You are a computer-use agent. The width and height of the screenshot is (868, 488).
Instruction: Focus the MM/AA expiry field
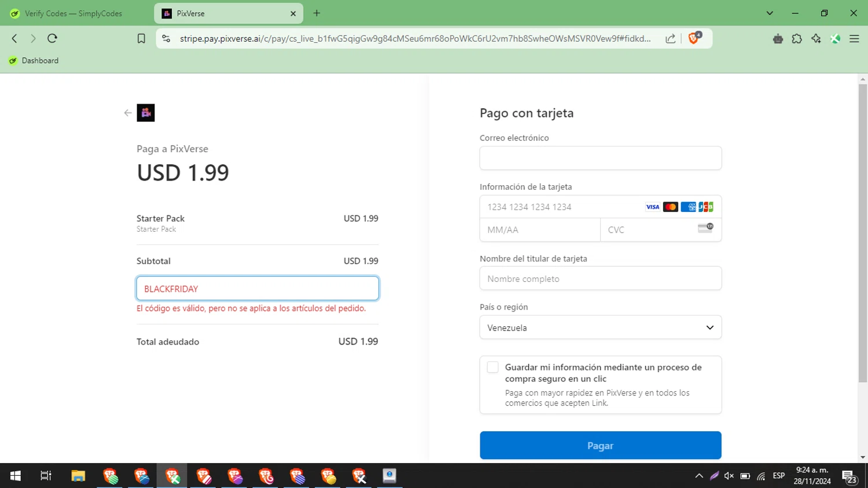(540, 230)
